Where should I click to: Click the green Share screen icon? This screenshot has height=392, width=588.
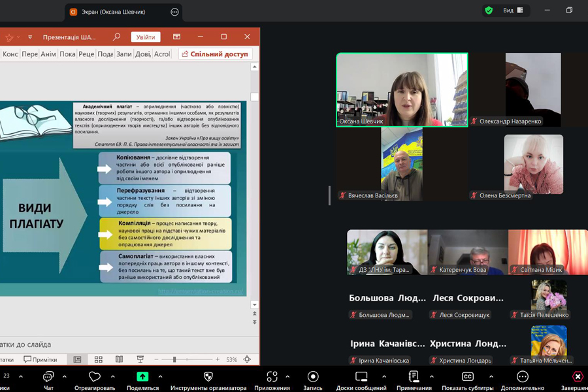point(142,376)
